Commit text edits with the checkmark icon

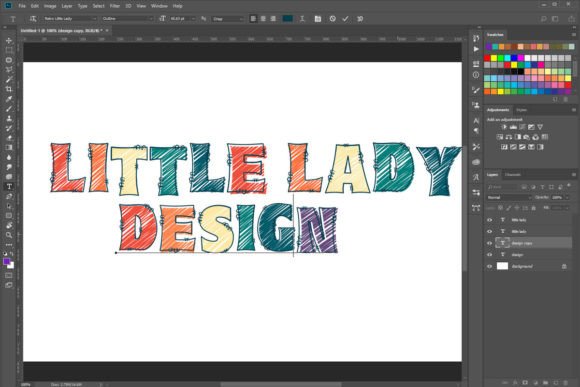345,18
